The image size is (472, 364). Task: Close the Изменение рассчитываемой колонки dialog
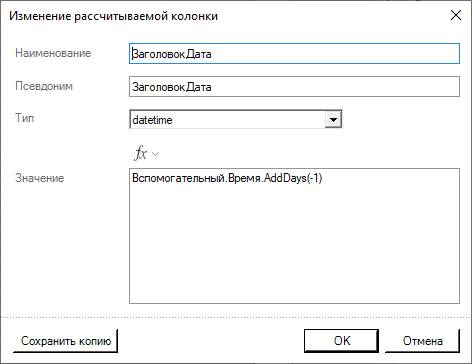[x=456, y=15]
